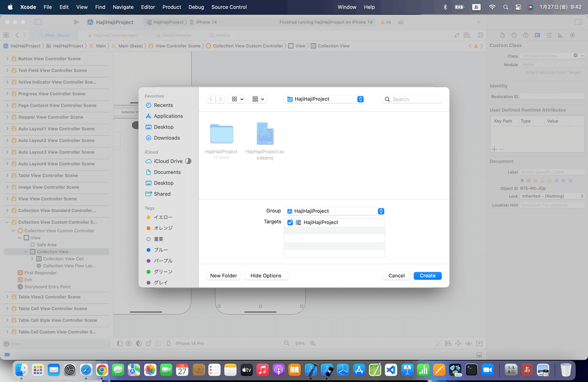Show the Identity inspector

tap(538, 35)
